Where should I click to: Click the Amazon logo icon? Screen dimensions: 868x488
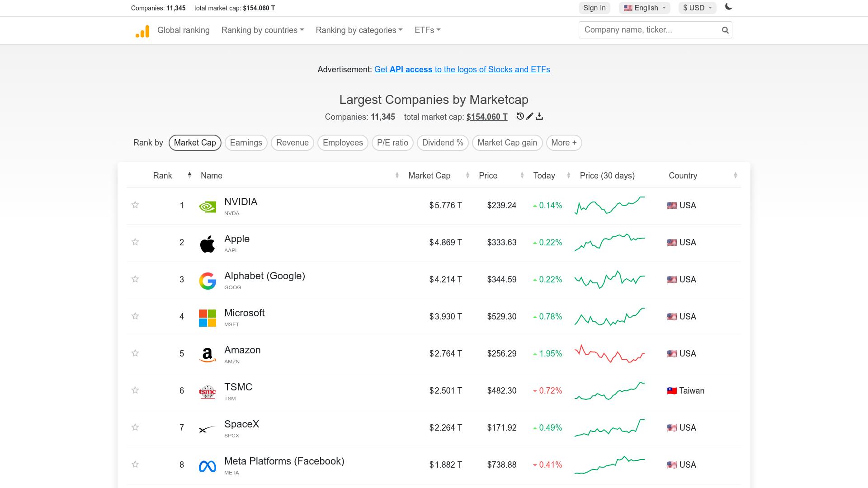tap(208, 355)
